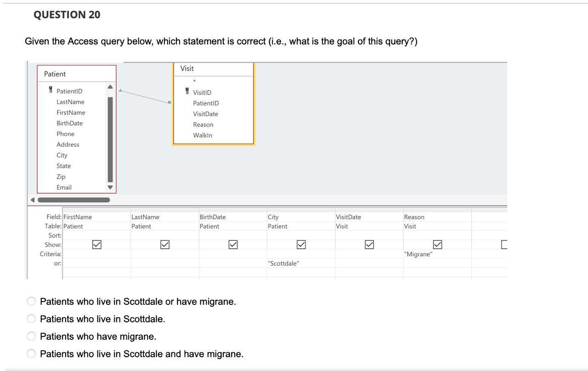The height and width of the screenshot is (371, 588).
Task: Toggle the Show checkbox under VisitDate
Action: [x=369, y=244]
